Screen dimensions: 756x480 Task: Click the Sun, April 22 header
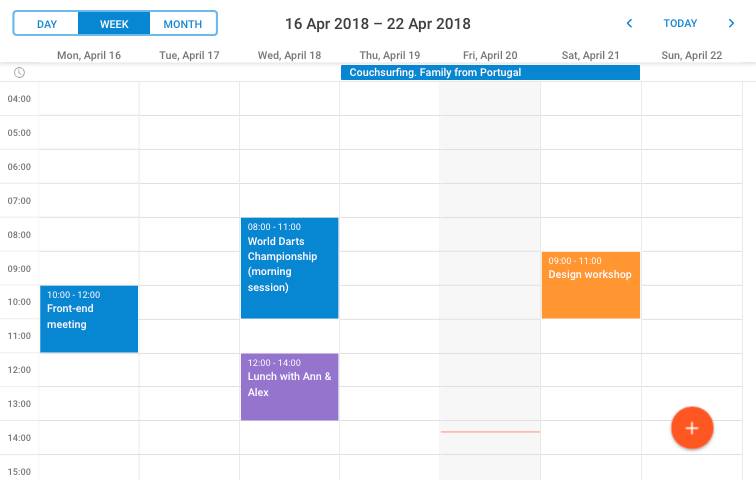click(x=691, y=55)
